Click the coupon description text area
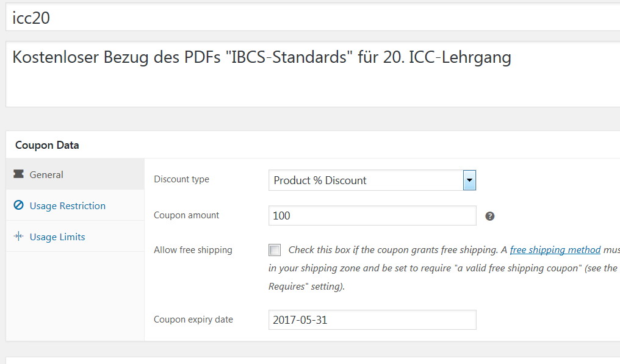Screen dimensions: 620x364 click(x=313, y=74)
